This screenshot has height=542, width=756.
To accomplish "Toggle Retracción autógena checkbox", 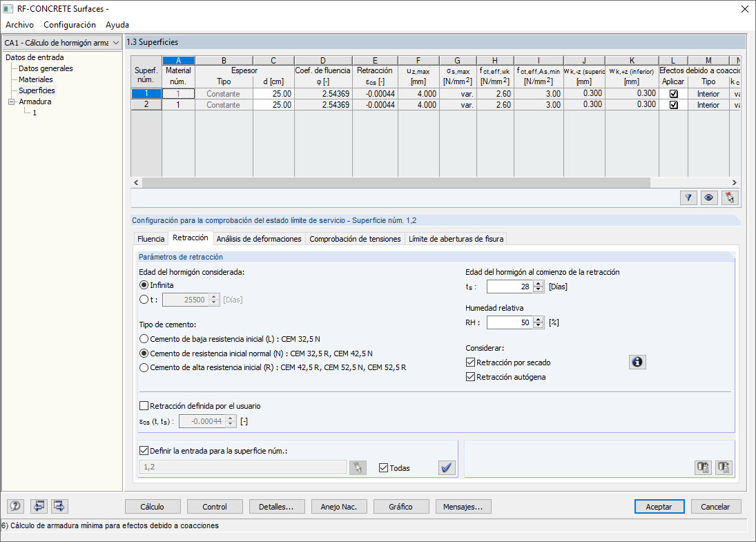I will tap(471, 376).
